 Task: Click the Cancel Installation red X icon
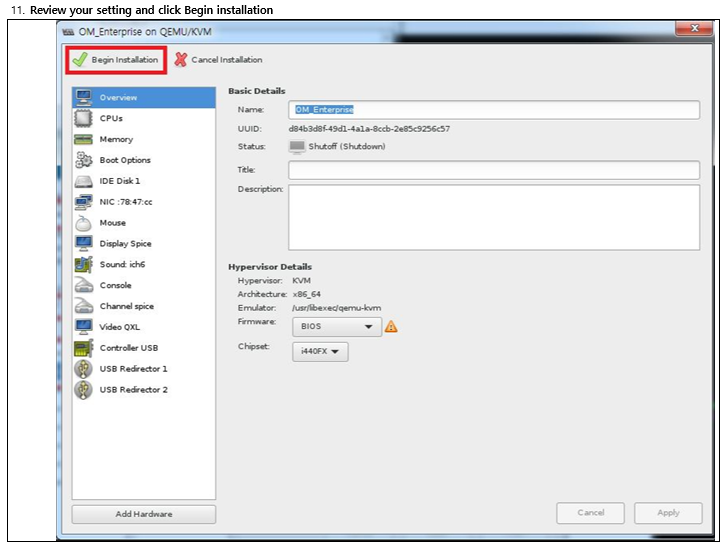pos(181,60)
